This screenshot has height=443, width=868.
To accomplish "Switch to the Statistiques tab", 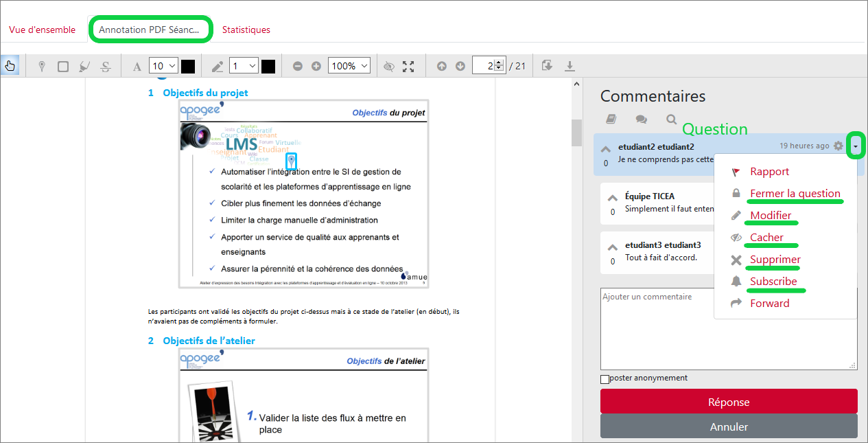I will tap(246, 30).
